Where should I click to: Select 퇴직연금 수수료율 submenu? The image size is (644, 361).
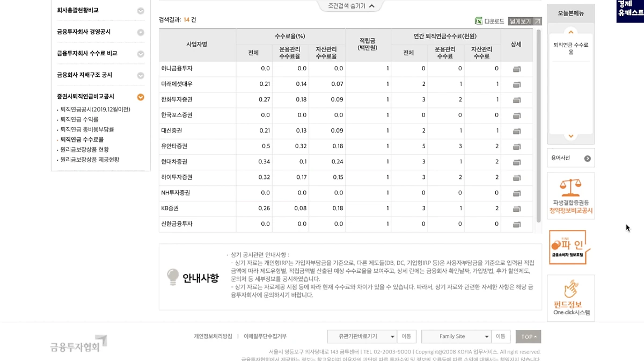pos(82,140)
